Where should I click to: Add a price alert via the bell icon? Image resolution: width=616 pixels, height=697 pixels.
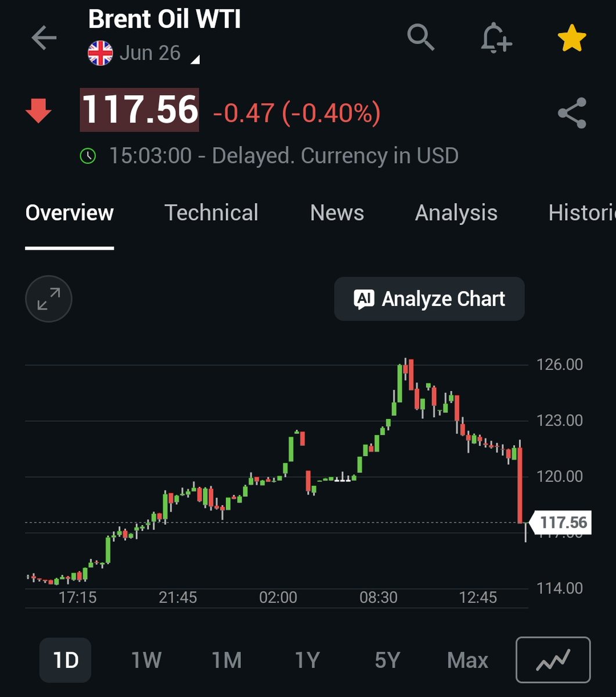pyautogui.click(x=496, y=39)
